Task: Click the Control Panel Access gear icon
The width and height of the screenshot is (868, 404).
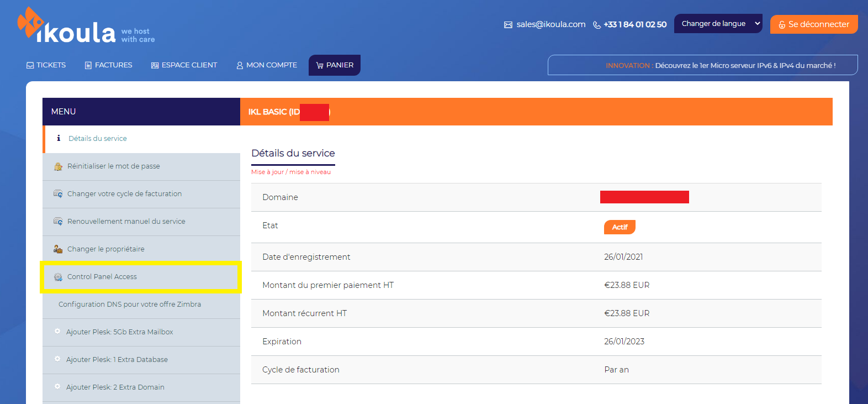Action: click(58, 277)
